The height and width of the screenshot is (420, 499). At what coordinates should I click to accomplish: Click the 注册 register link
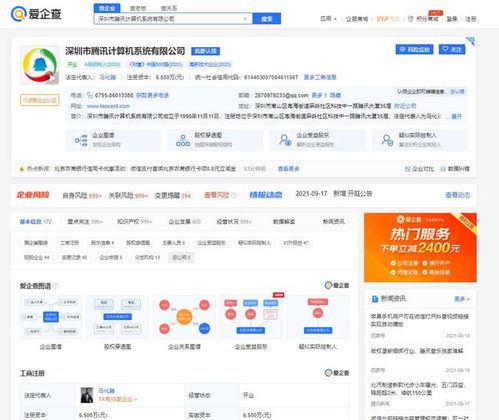pos(471,19)
